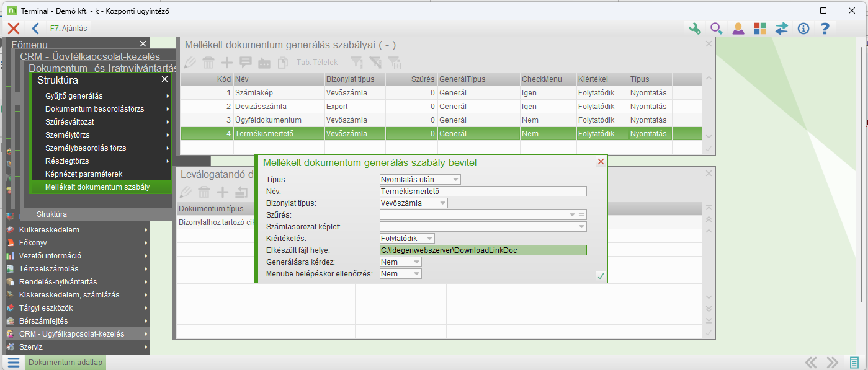Confirm the rule entry with the green checkmark
This screenshot has width=868, height=370.
click(600, 276)
